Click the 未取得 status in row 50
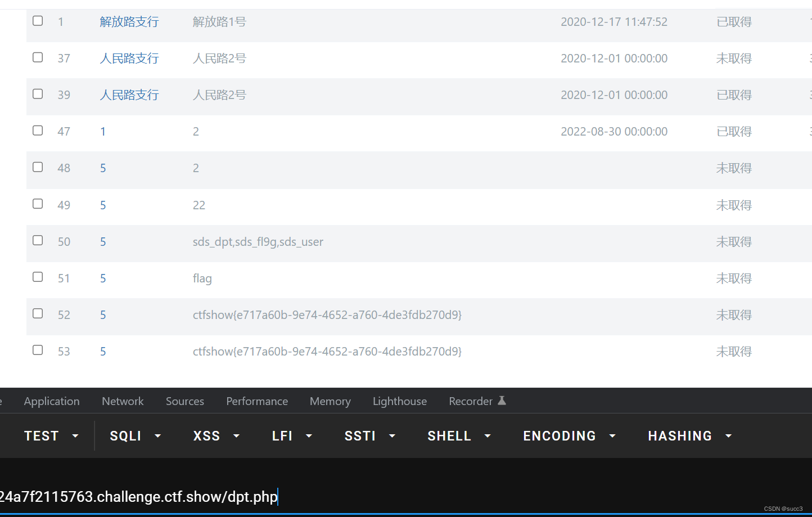The image size is (812, 517). (734, 242)
